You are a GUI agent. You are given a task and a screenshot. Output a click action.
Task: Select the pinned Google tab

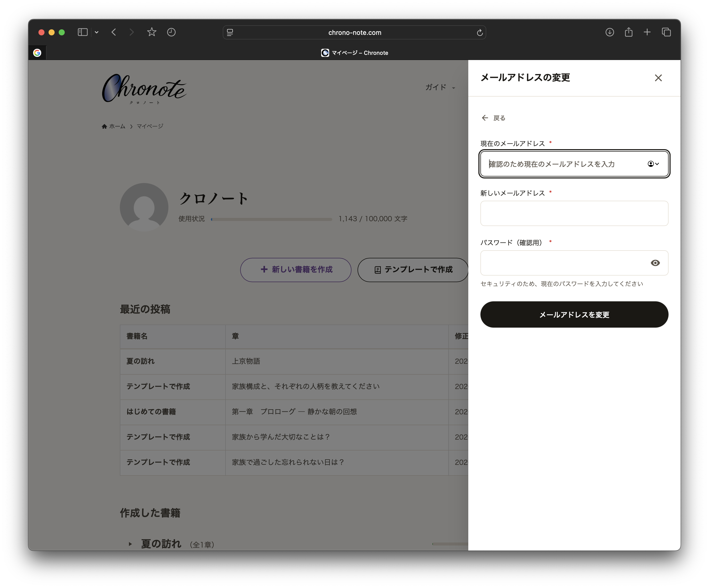37,53
